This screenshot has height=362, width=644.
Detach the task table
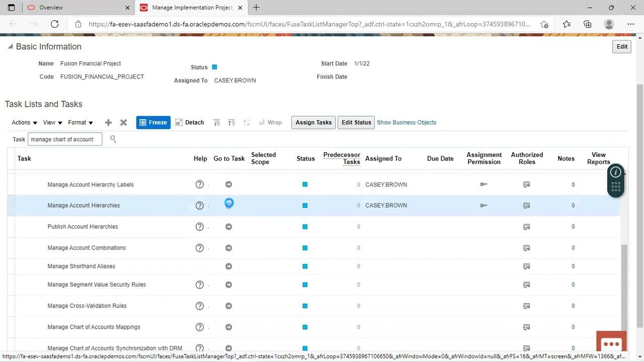click(x=189, y=123)
